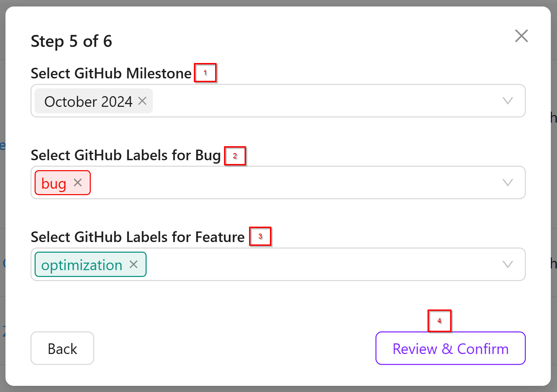This screenshot has width=557, height=392.
Task: Expand the GitHub Milestone dropdown arrow
Action: (507, 101)
